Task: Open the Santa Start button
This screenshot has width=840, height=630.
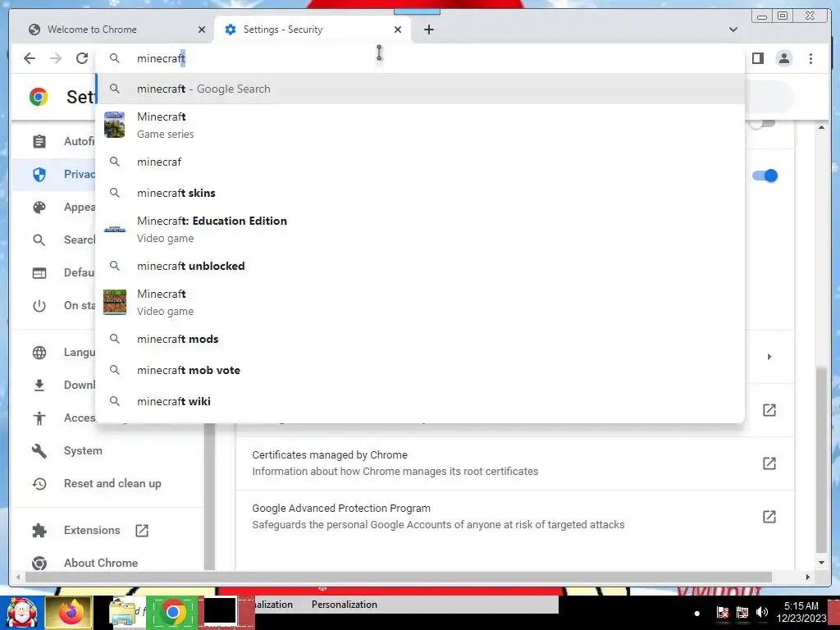Action: pyautogui.click(x=22, y=614)
